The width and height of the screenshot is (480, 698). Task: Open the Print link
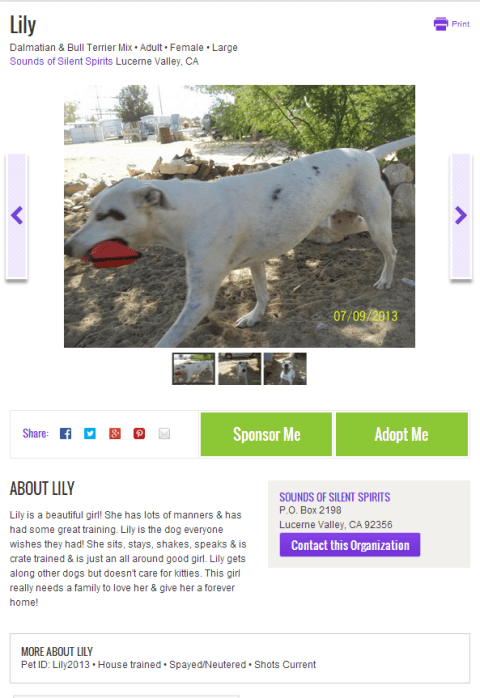(x=460, y=24)
